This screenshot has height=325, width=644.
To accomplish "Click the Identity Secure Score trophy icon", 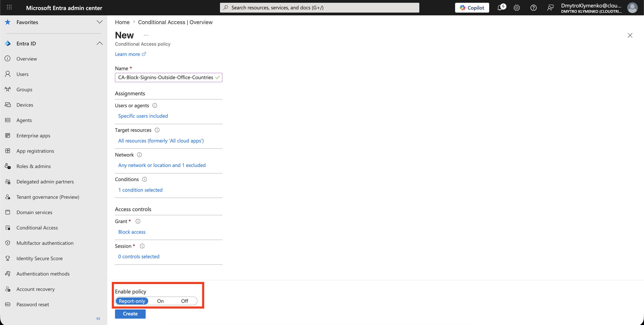I will [8, 258].
